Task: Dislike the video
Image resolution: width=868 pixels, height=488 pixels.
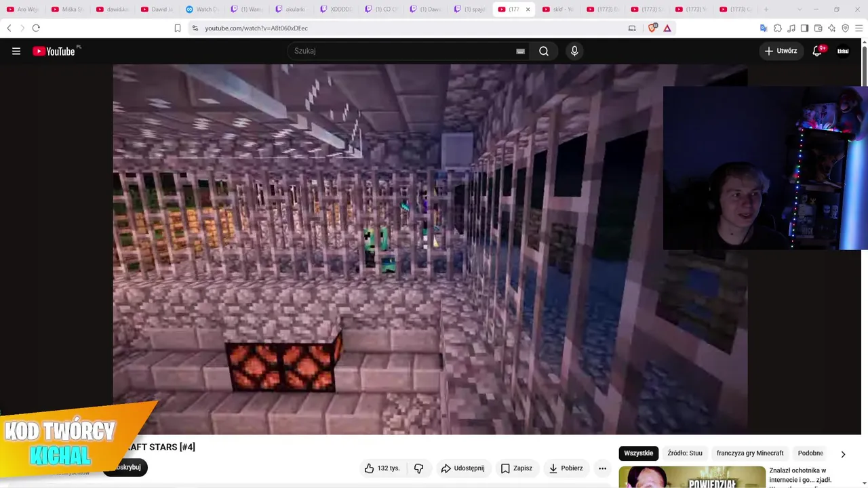Action: point(418,468)
